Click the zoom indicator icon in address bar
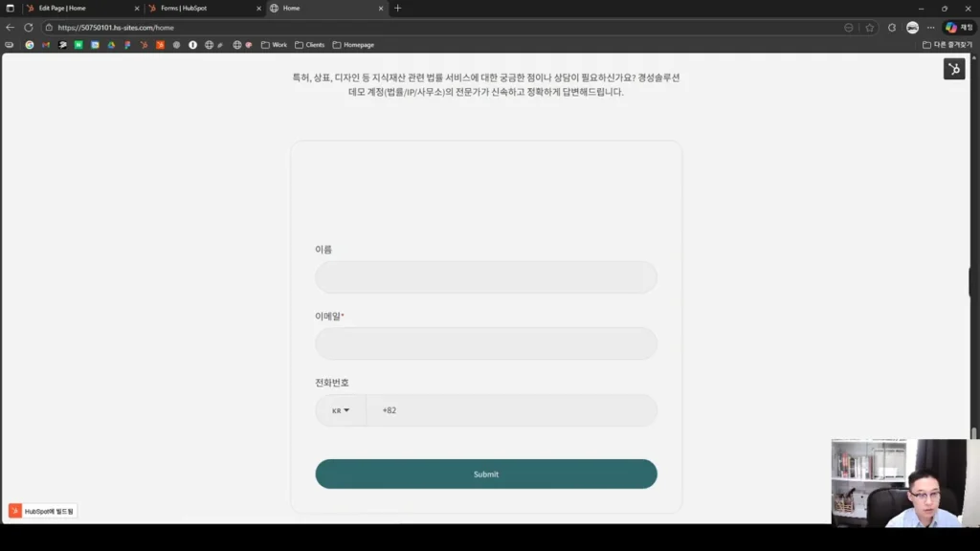This screenshot has height=551, width=980. tap(848, 28)
